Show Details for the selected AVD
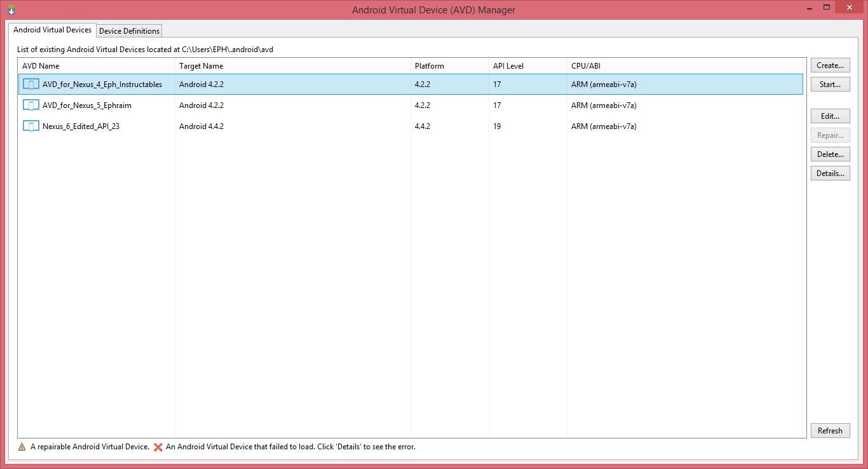868x469 pixels. pos(830,173)
